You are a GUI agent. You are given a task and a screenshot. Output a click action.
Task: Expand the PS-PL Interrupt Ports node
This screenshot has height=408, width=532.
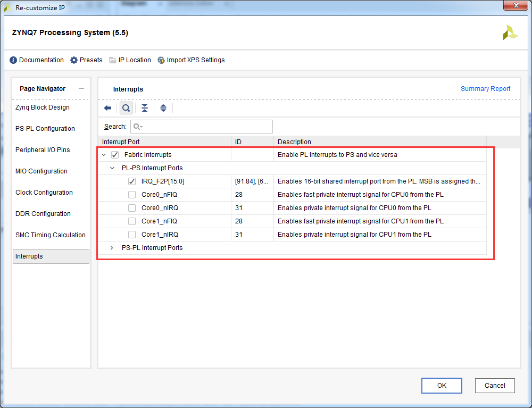click(112, 248)
